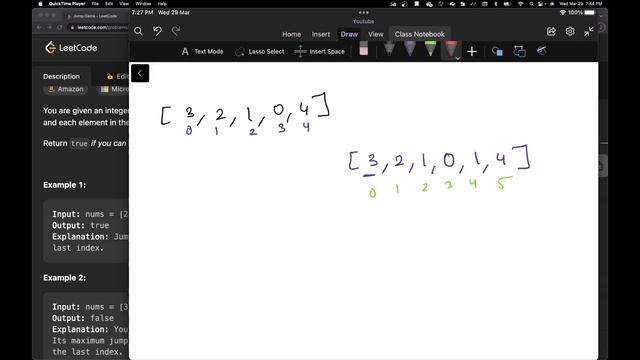This screenshot has height=360, width=640.
Task: Switch to the Home tab
Action: pos(291,34)
